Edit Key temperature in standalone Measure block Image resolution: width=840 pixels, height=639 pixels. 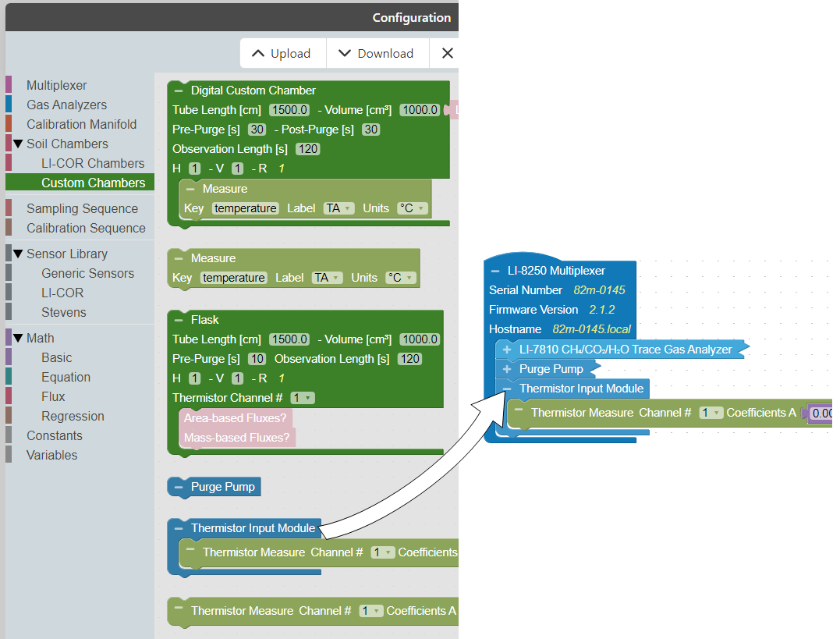(x=233, y=278)
